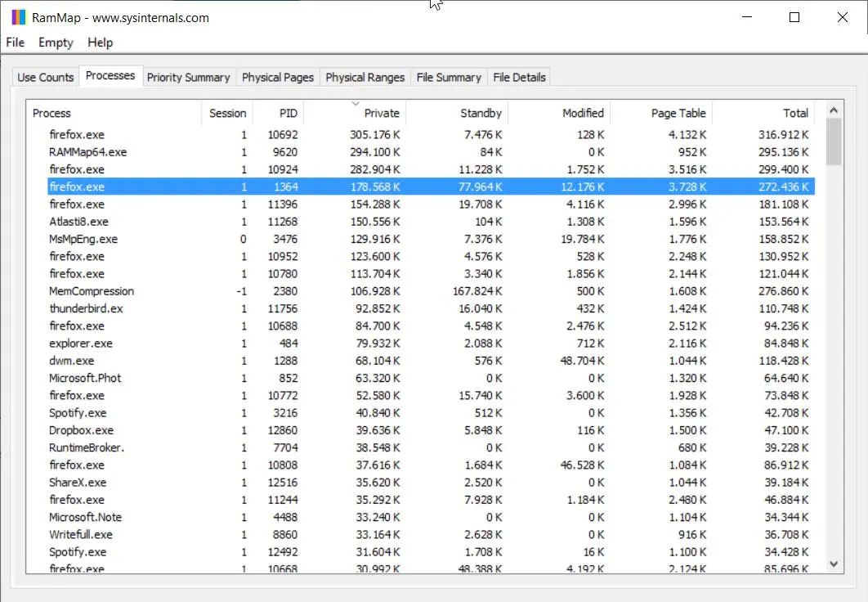This screenshot has height=602, width=868.
Task: Sort by the PID column header
Action: pos(279,113)
